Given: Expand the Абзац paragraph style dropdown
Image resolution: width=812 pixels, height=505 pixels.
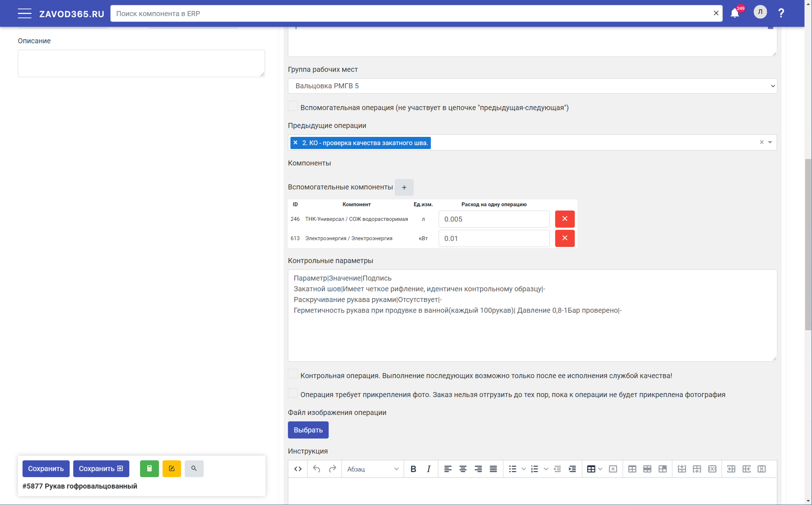Looking at the screenshot, I should 372,469.
